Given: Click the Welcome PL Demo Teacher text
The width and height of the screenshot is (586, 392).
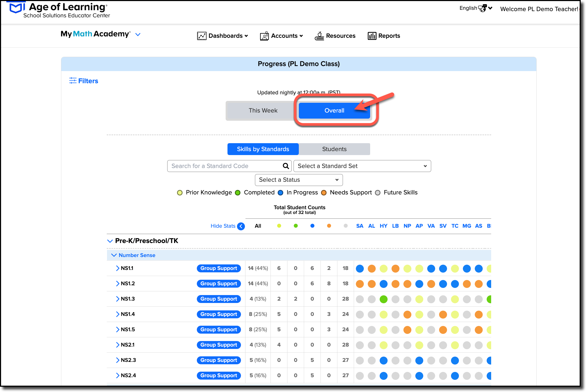Looking at the screenshot, I should click(539, 9).
